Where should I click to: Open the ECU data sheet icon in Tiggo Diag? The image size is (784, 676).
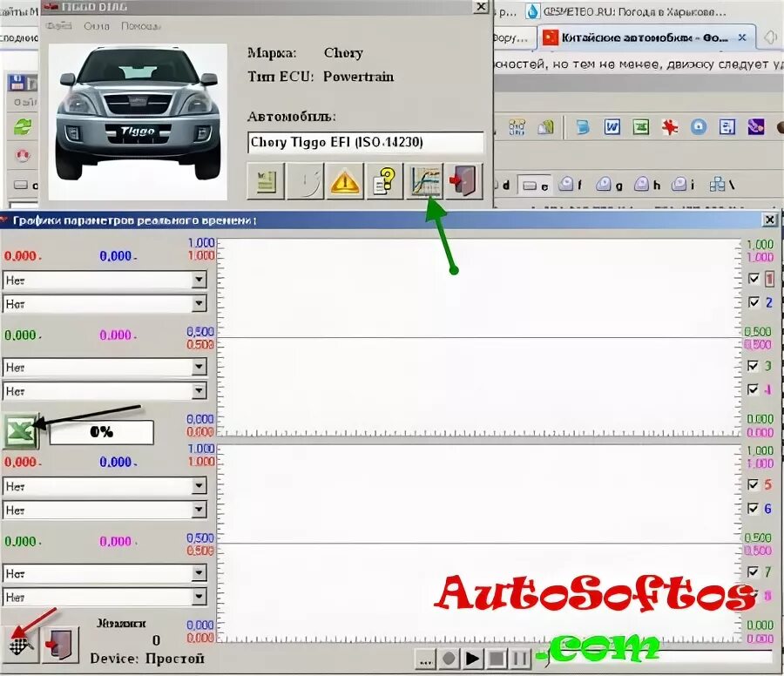tap(266, 181)
